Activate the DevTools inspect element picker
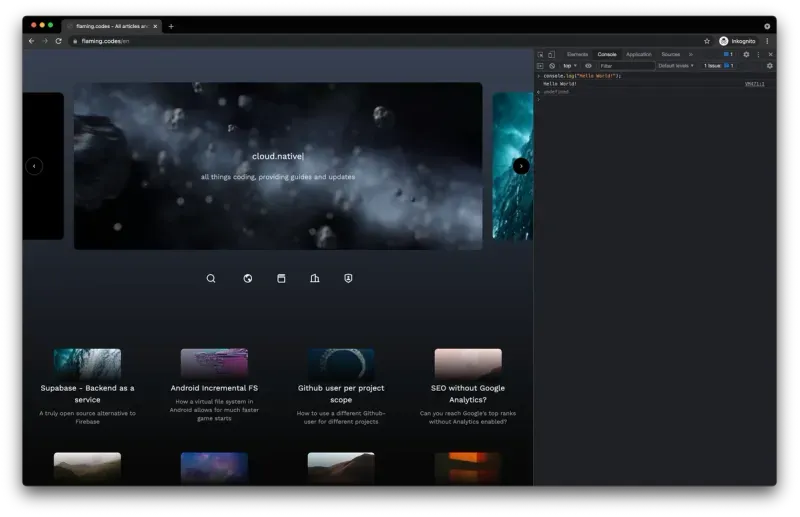Screen dimensions: 800x517 540,54
